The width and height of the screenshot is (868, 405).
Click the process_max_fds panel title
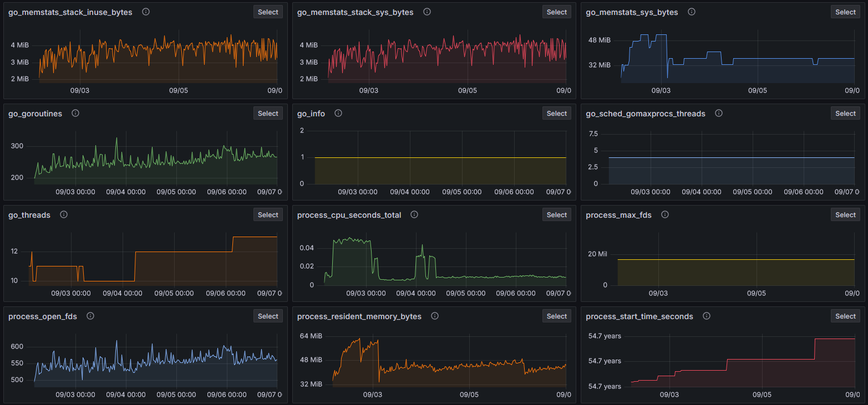619,215
